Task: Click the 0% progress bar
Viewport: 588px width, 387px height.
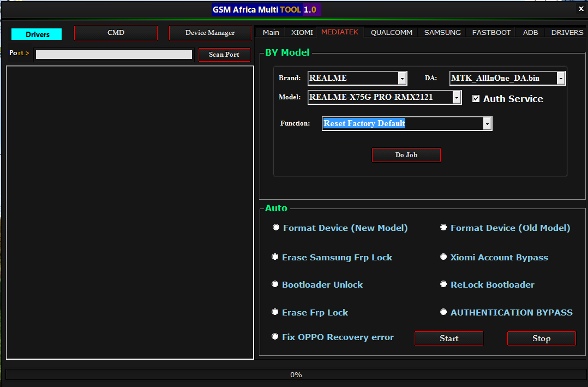Action: coord(296,374)
